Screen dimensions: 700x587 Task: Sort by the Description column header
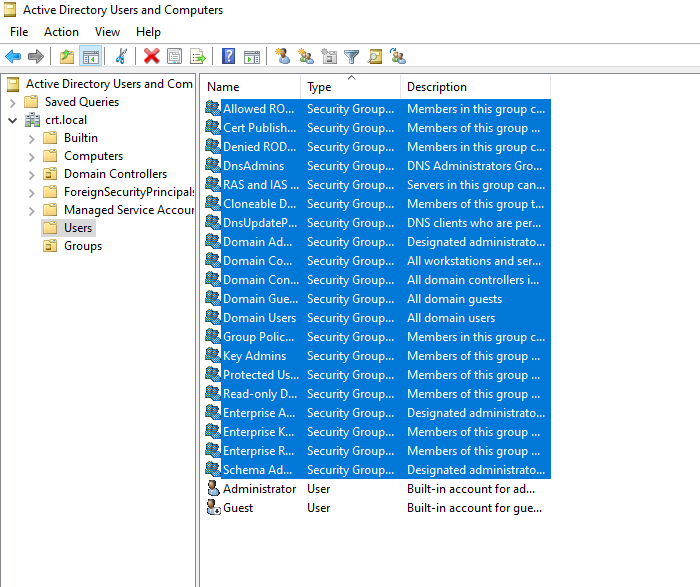[x=476, y=87]
